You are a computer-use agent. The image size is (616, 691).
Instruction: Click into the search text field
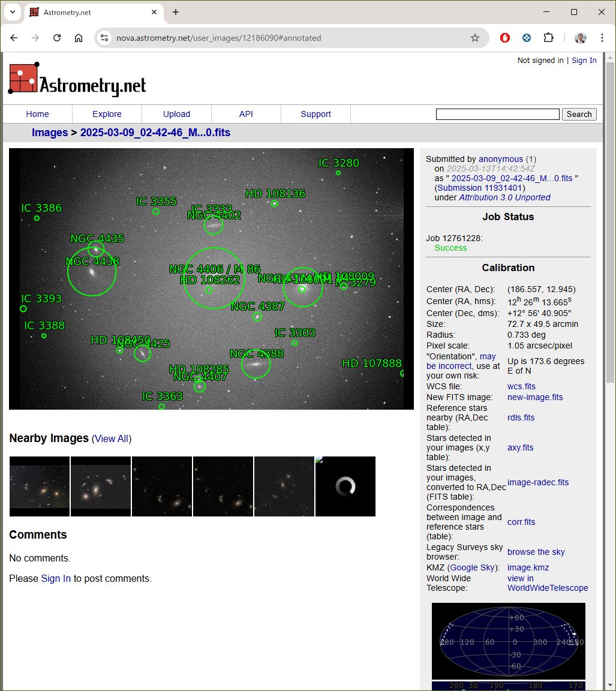coord(497,114)
